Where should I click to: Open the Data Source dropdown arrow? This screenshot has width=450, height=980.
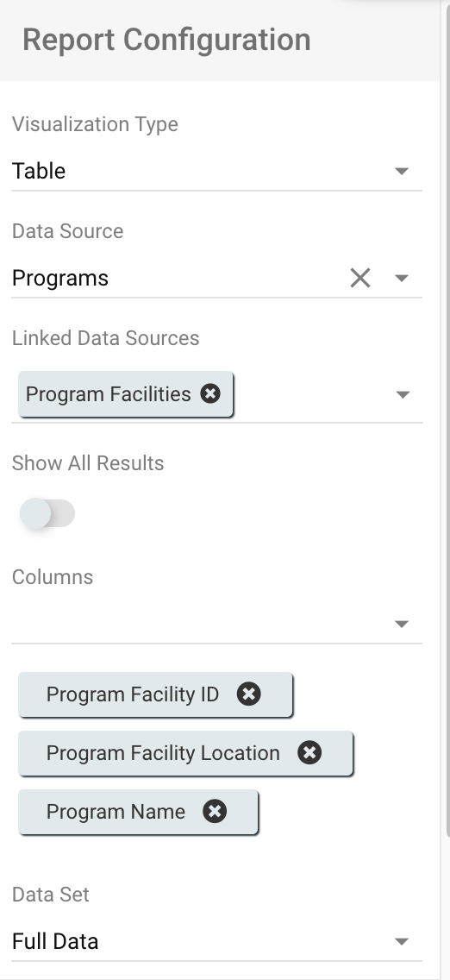[402, 278]
